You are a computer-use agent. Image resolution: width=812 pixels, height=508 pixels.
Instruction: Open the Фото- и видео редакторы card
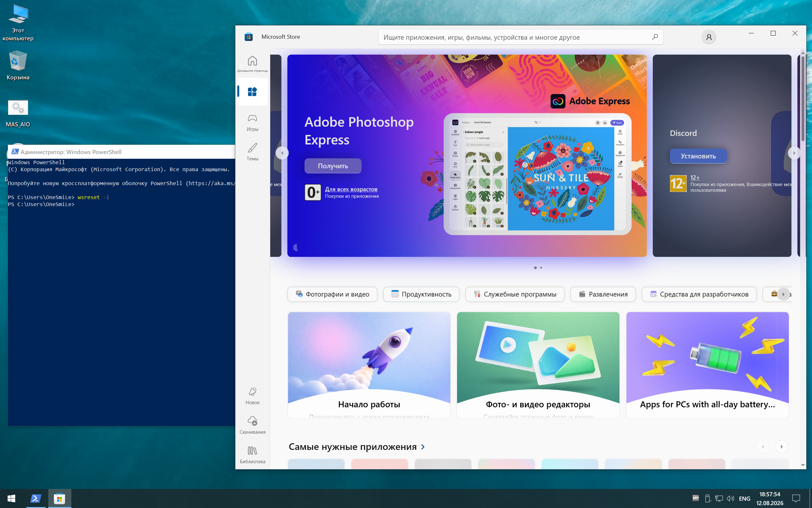(x=538, y=365)
